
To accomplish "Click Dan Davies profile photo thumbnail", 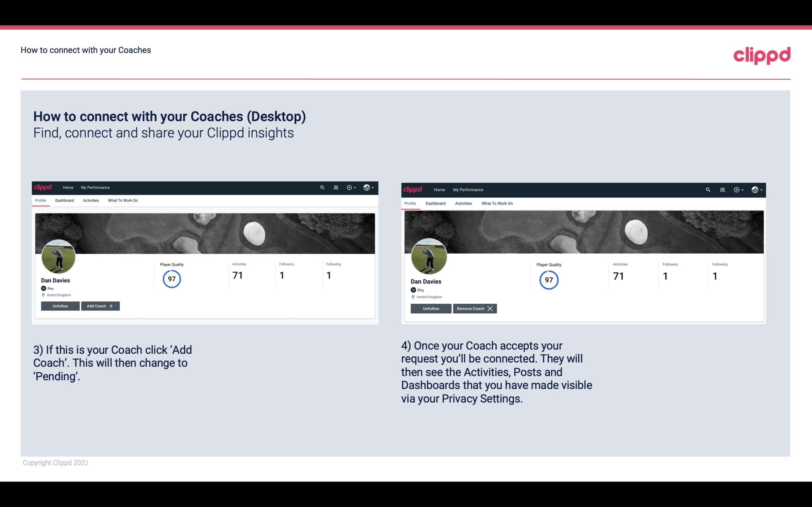I will (58, 256).
